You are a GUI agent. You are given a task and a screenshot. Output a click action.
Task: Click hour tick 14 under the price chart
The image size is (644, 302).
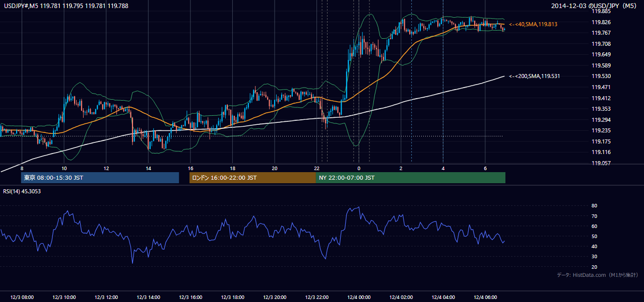pos(148,168)
